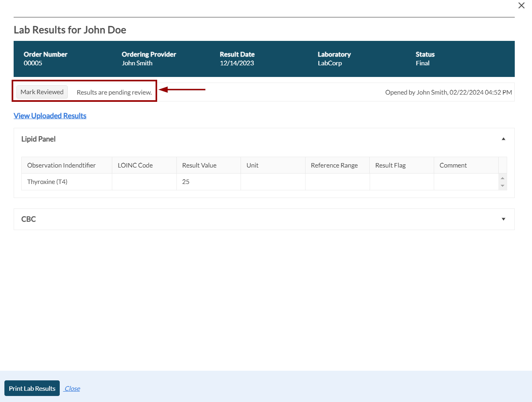Open the View Uploaded Results link
This screenshot has height=402, width=532.
pyautogui.click(x=50, y=116)
